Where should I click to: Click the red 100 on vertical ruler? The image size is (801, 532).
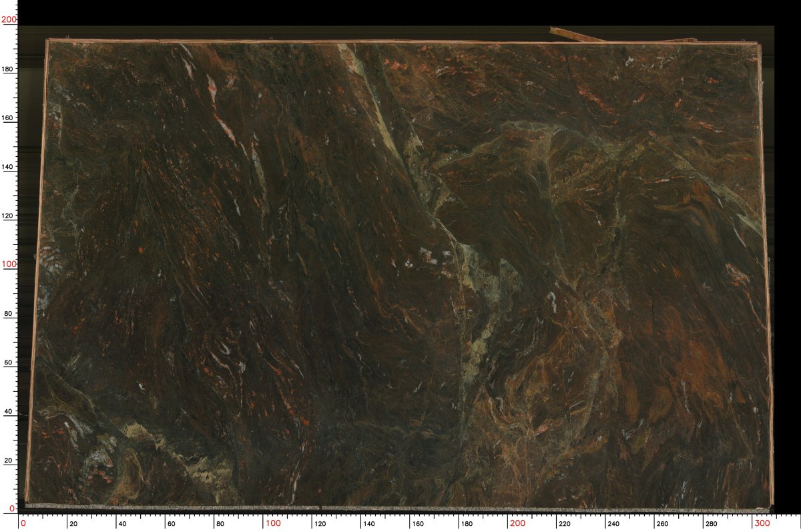(9, 264)
